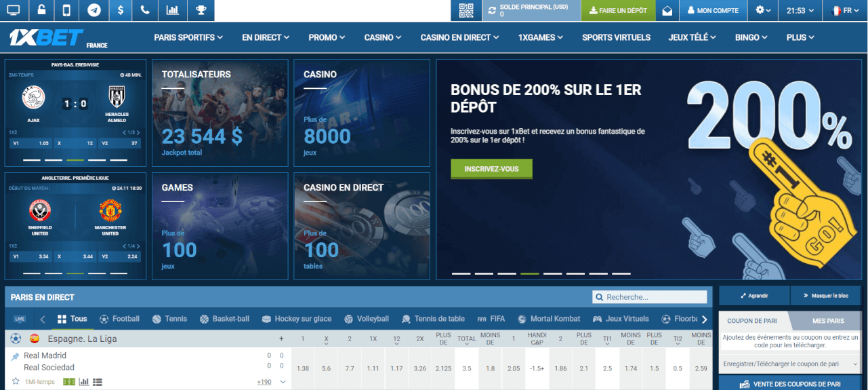Expand the Bingo menu
The image size is (868, 390).
752,37
